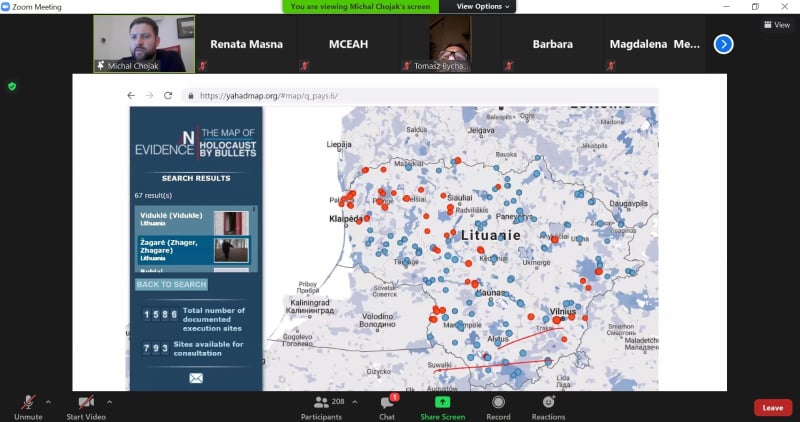The image size is (800, 422).
Task: Select Barbara participant tile
Action: 553,44
